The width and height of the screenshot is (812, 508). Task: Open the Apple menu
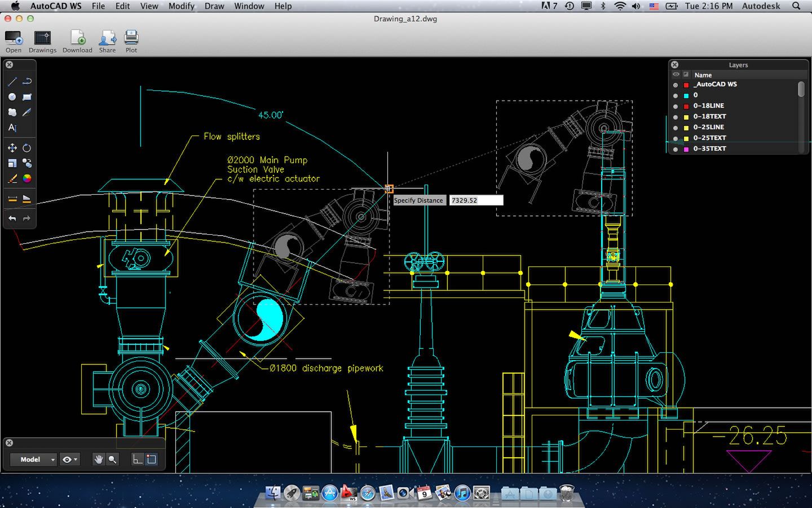[15, 6]
